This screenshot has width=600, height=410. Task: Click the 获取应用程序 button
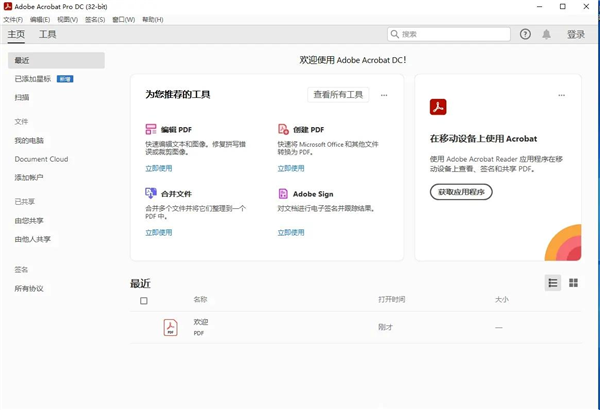click(461, 192)
